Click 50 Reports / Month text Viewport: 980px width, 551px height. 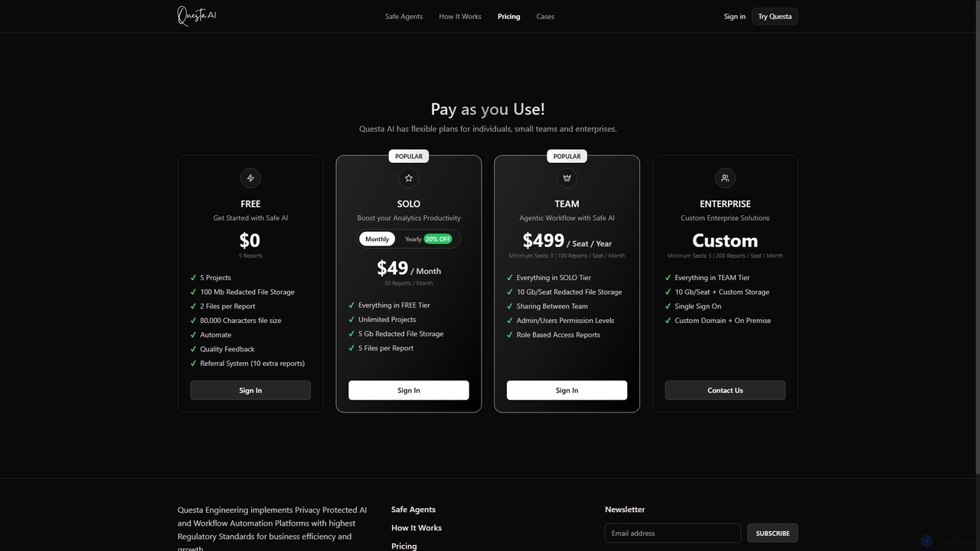point(409,284)
